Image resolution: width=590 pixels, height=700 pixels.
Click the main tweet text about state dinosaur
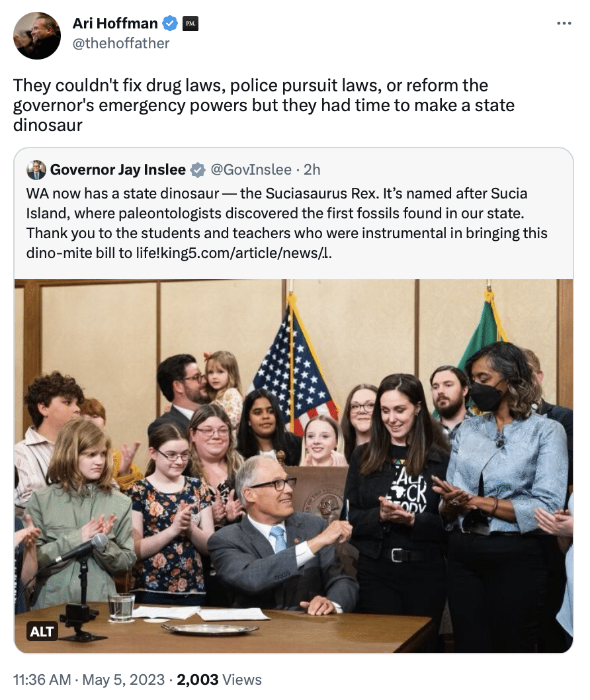[x=264, y=105]
